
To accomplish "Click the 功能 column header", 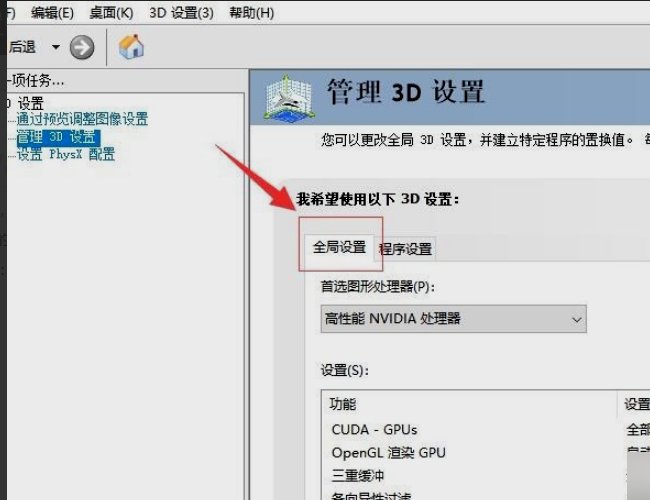I will pyautogui.click(x=469, y=404).
